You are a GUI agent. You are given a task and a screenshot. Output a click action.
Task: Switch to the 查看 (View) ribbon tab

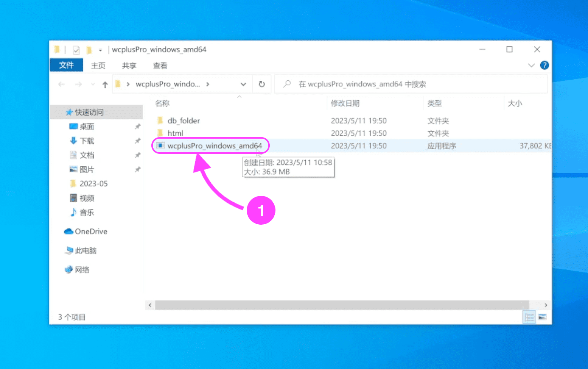[160, 66]
